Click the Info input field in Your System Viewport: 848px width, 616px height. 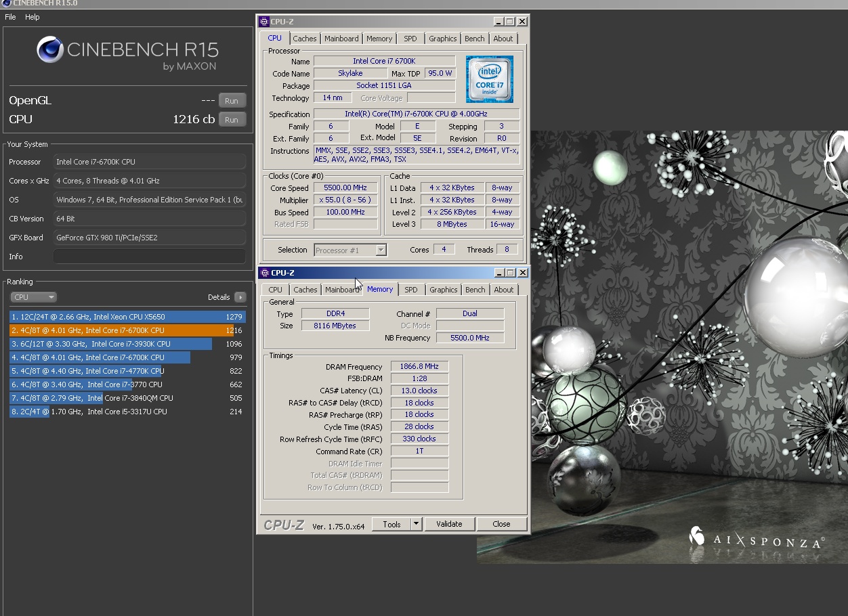(149, 257)
